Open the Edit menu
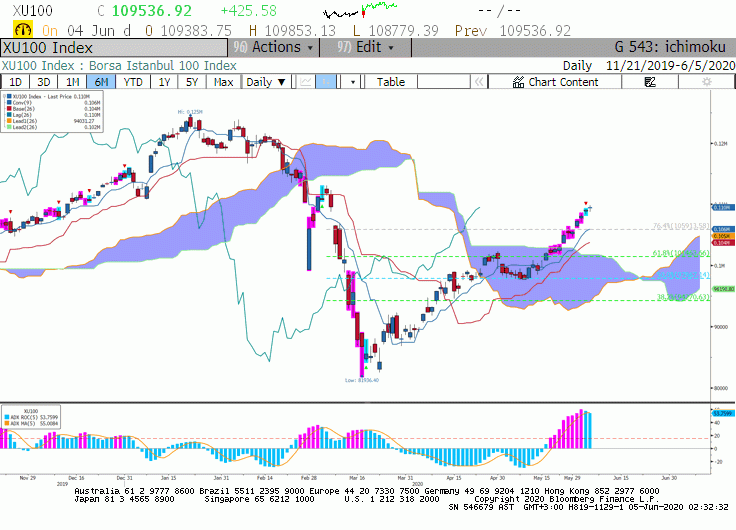 coord(365,47)
